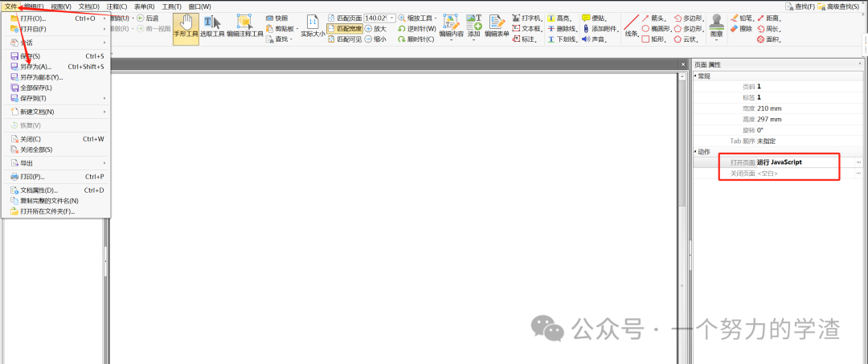The width and height of the screenshot is (868, 364).
Task: Open the 表单(R) menu
Action: pyautogui.click(x=145, y=6)
